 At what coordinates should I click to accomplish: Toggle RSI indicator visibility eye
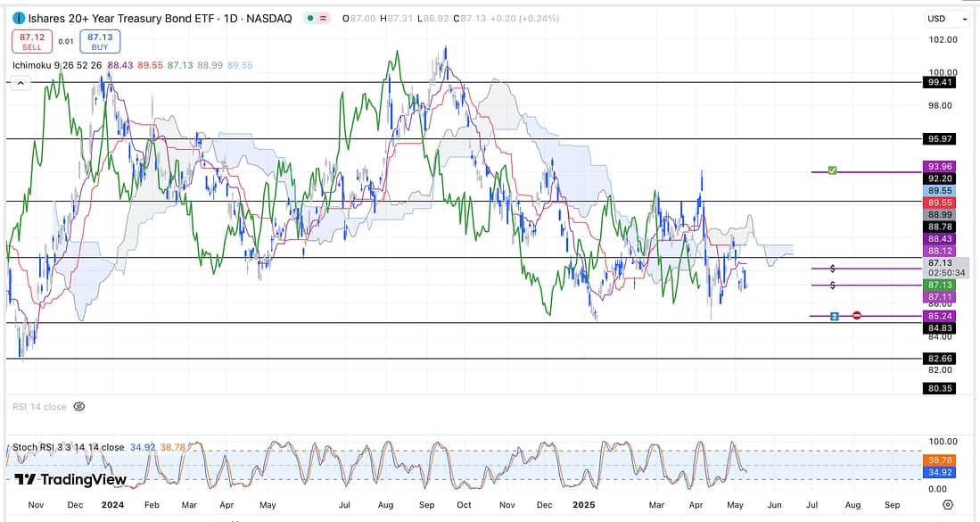click(x=78, y=407)
